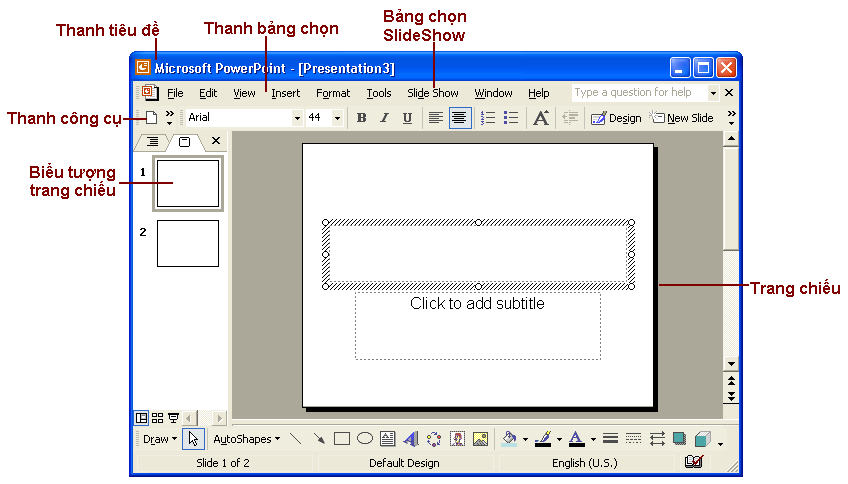
Task: Insert Diagram or Organization Chart
Action: pyautogui.click(x=434, y=439)
